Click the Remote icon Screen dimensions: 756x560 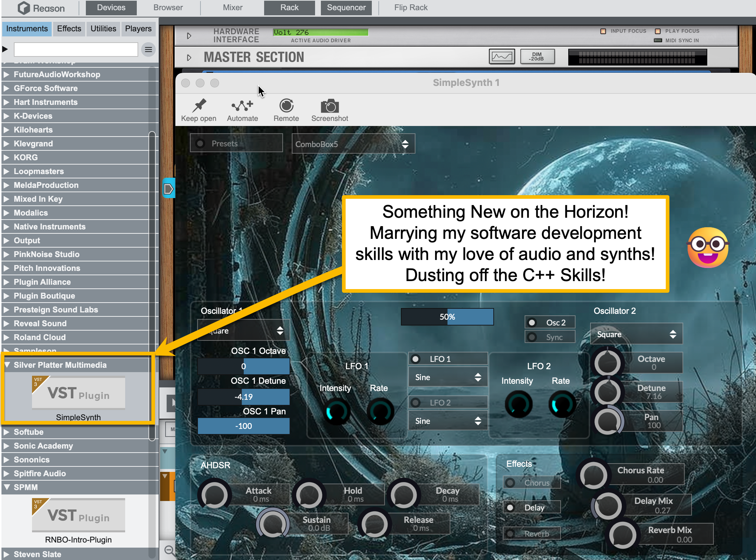[x=286, y=106]
